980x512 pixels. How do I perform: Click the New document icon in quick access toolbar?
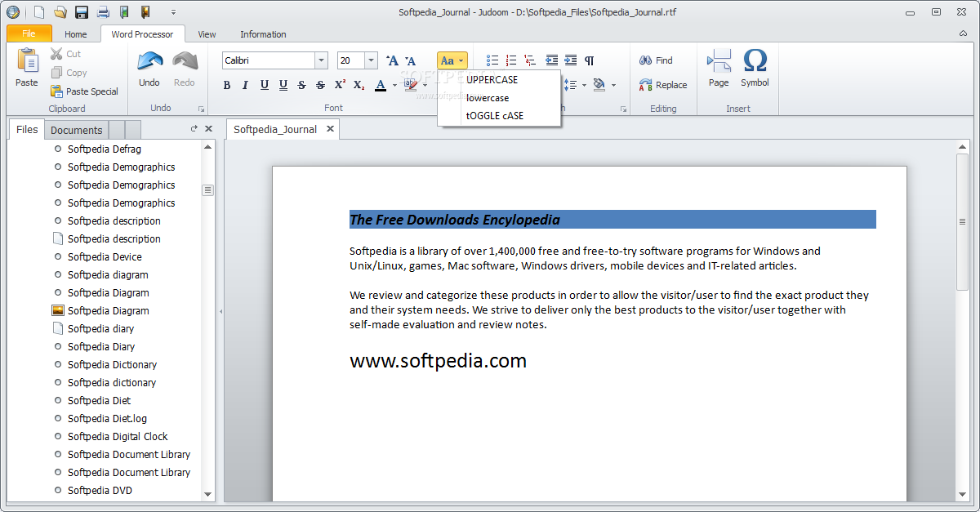click(38, 12)
